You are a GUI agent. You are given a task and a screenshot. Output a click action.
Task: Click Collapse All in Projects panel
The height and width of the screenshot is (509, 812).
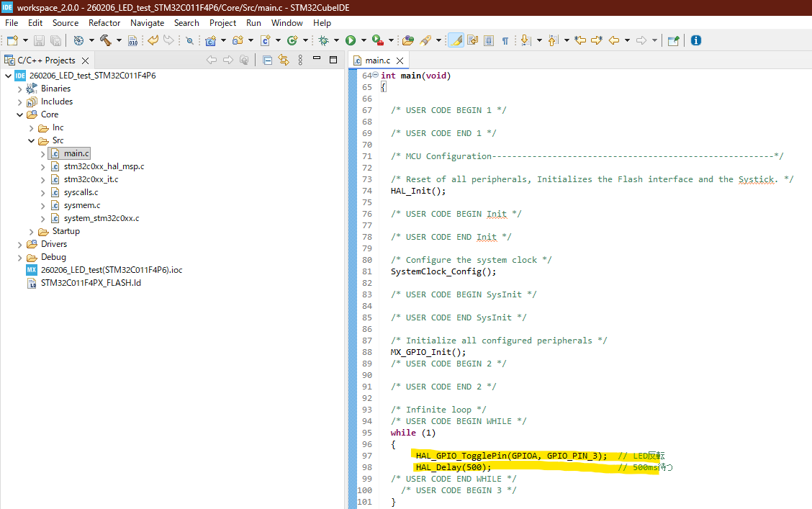[267, 60]
